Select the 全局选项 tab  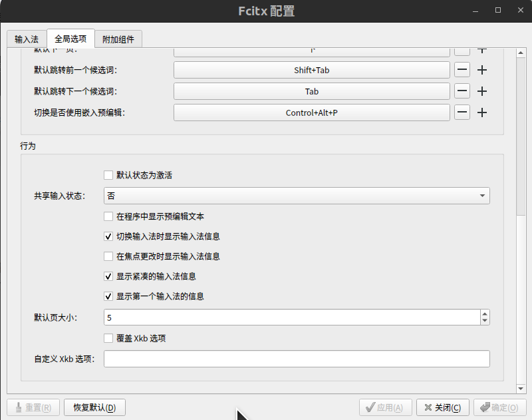pos(70,39)
